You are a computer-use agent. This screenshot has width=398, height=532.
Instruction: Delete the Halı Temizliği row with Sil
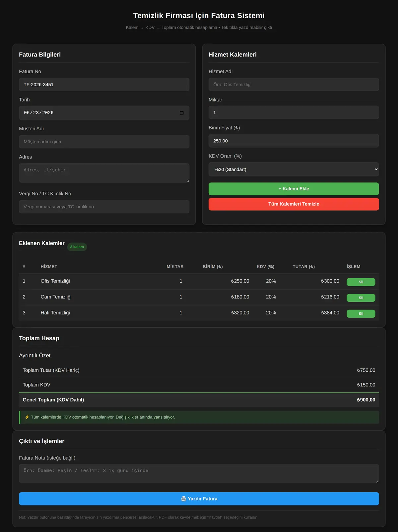point(361,314)
